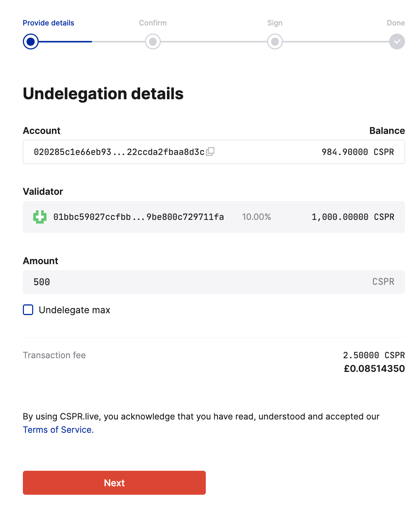Screen dimensions: 419x532
Task: Click the validator's green logo icon
Action: (x=39, y=217)
